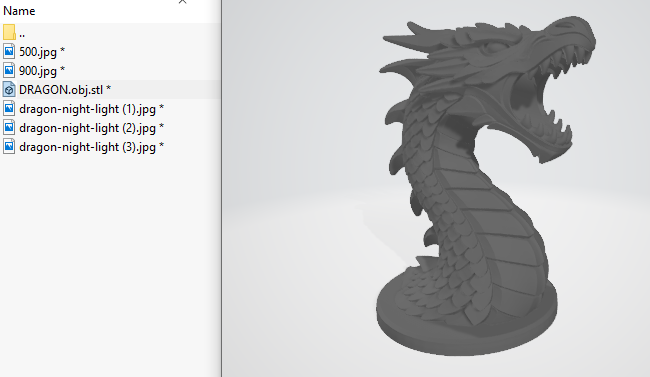
Task: Click the dragon-night-light (1).jpg file icon
Action: point(9,109)
